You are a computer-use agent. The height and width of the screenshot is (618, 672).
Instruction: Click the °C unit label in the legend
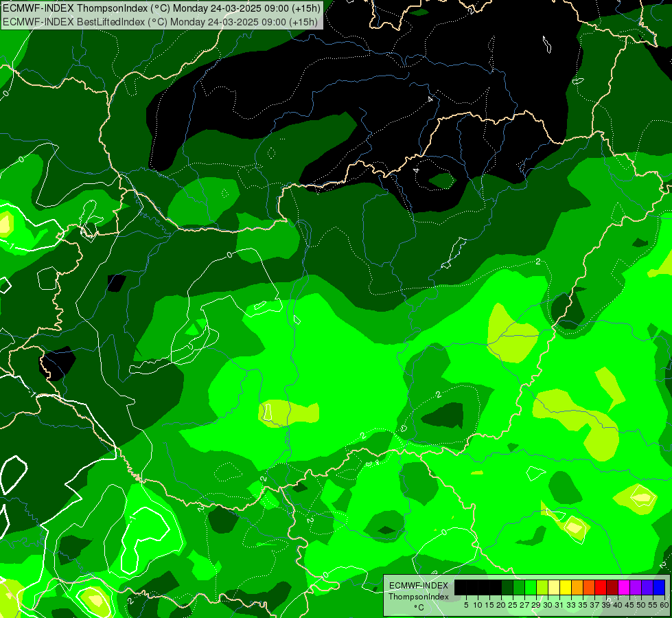click(x=419, y=608)
